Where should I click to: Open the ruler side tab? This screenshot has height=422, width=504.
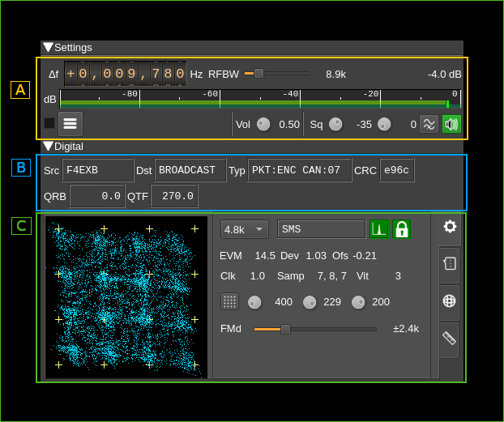[x=450, y=339]
